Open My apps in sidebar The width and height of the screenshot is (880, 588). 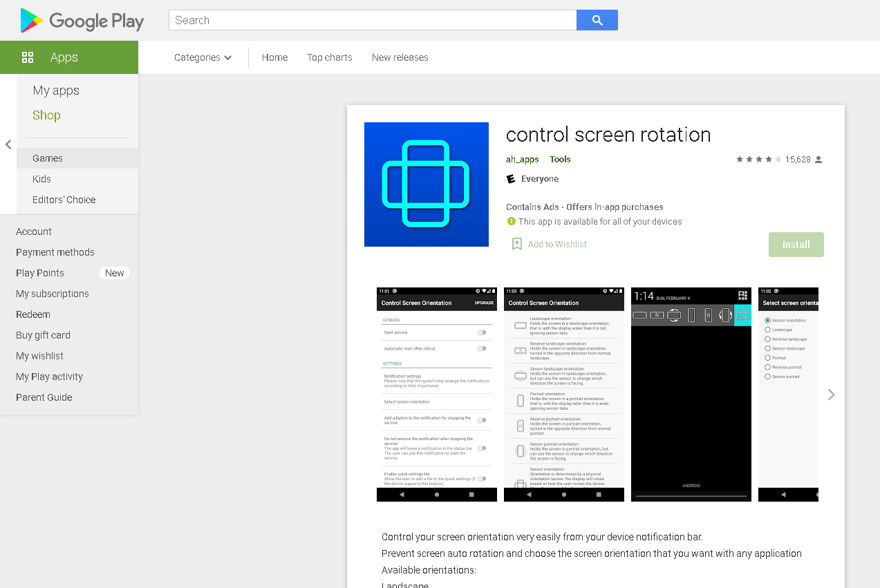click(x=56, y=91)
